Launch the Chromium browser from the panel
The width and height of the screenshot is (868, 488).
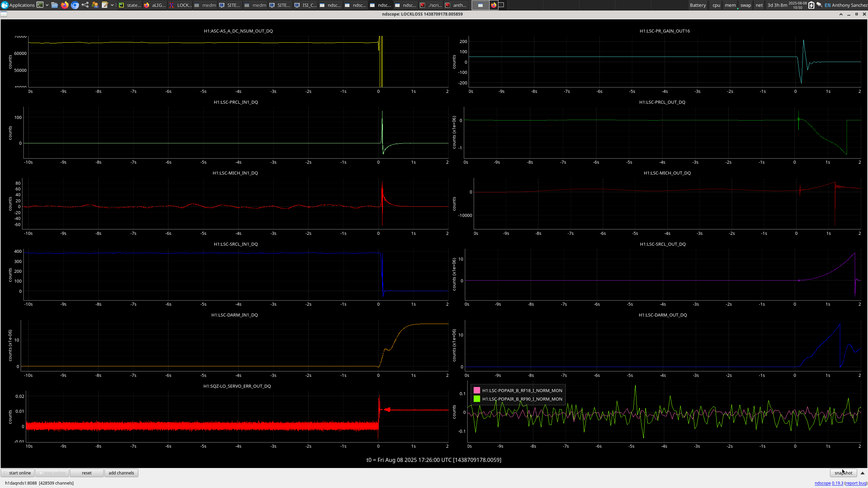pos(75,5)
